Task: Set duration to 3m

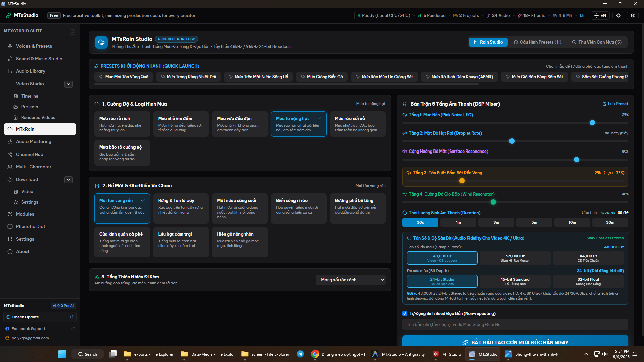Action: (496, 222)
